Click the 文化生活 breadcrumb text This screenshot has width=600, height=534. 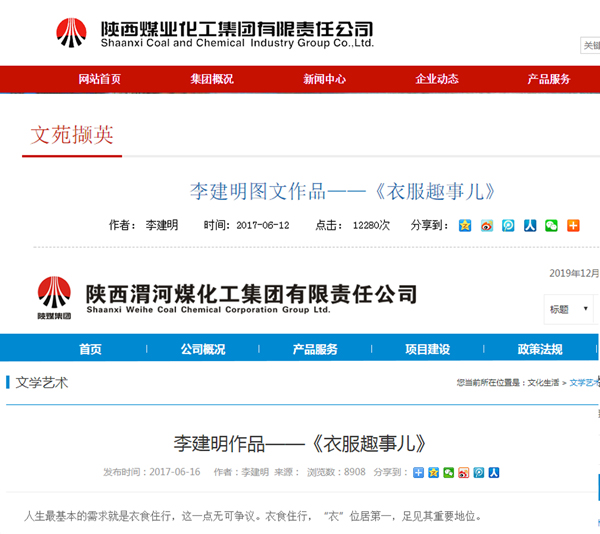(543, 383)
